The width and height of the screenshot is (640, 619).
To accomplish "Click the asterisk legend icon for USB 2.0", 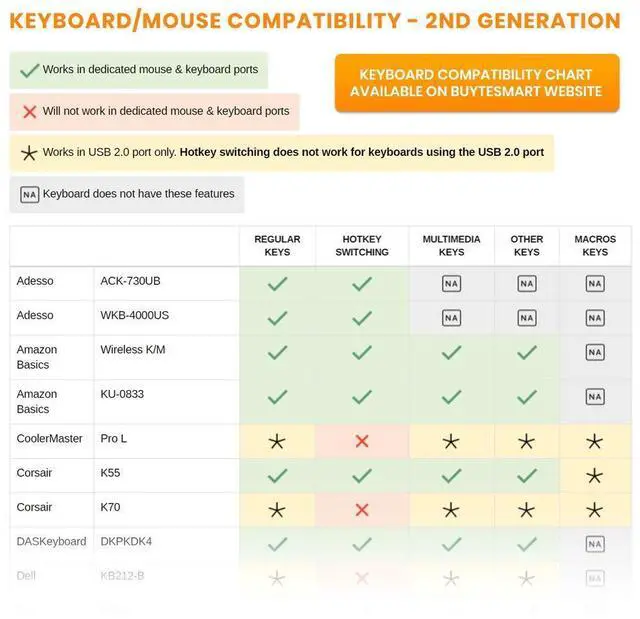I will (x=30, y=153).
